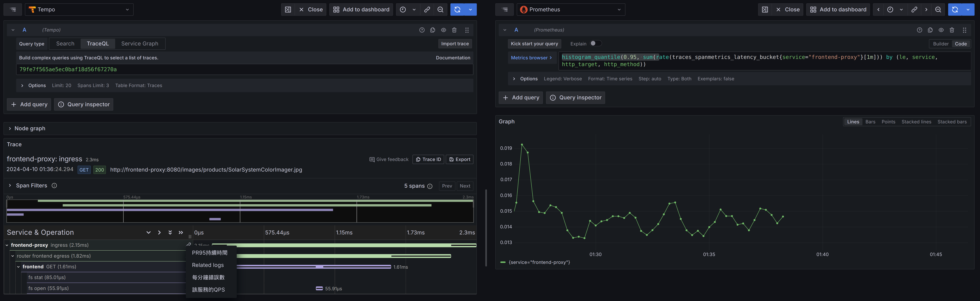Duplicate the Prometheus query with copy icon
Screen dimensions: 980x301
click(x=930, y=30)
